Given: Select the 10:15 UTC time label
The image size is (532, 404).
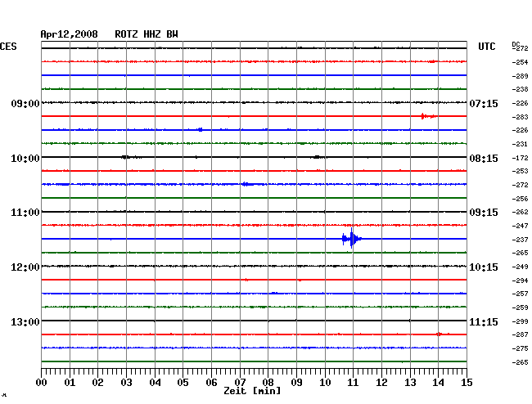Looking at the screenshot, I should tap(484, 267).
